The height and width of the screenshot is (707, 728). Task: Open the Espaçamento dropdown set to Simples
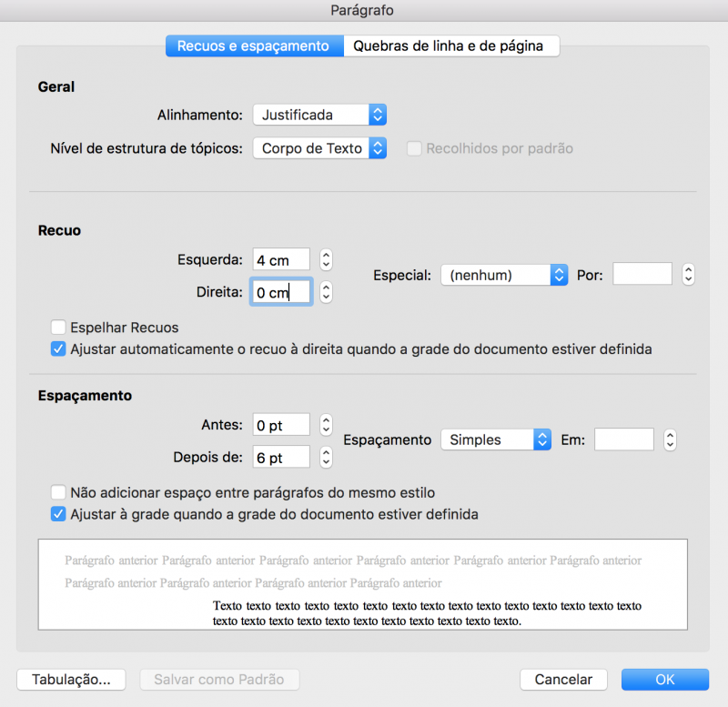pos(496,439)
